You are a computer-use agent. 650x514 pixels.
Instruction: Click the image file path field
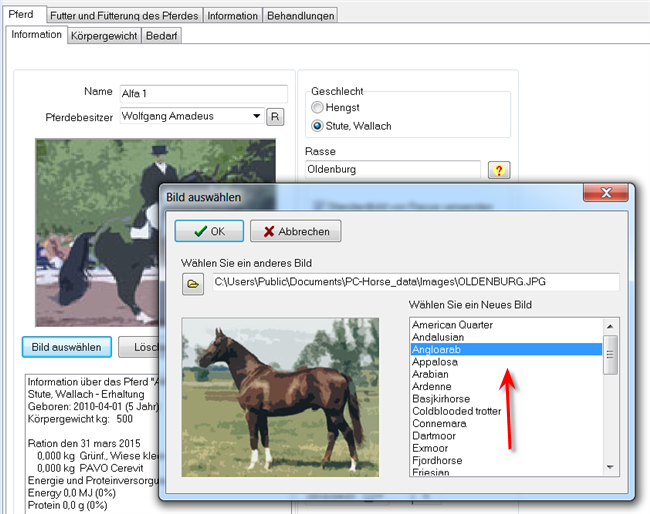pos(416,282)
